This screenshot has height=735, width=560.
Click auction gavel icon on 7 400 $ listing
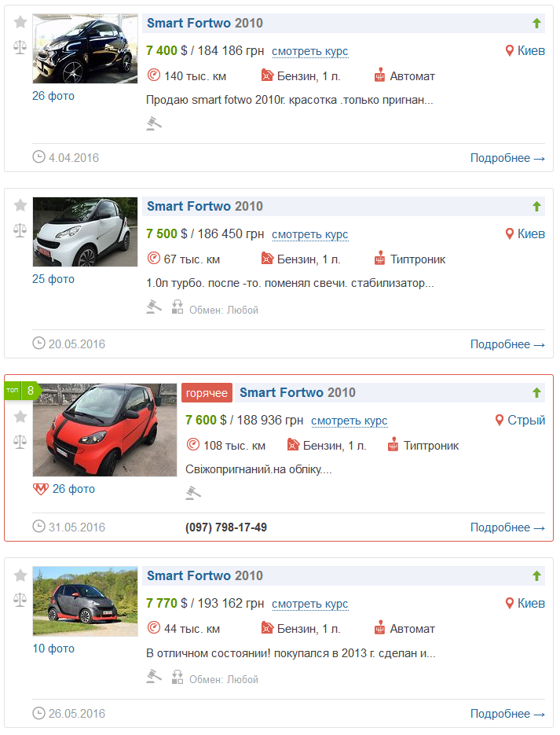point(154,123)
